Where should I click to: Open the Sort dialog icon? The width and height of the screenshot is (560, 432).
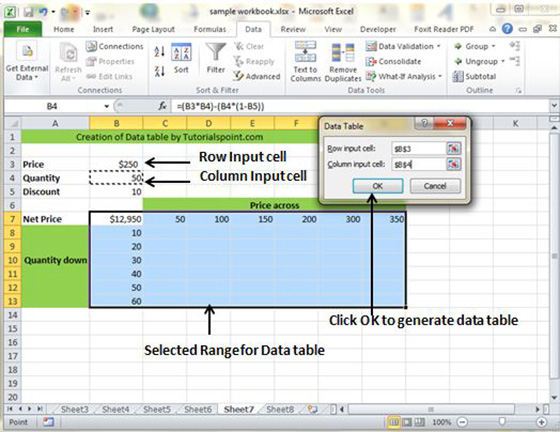click(x=181, y=52)
